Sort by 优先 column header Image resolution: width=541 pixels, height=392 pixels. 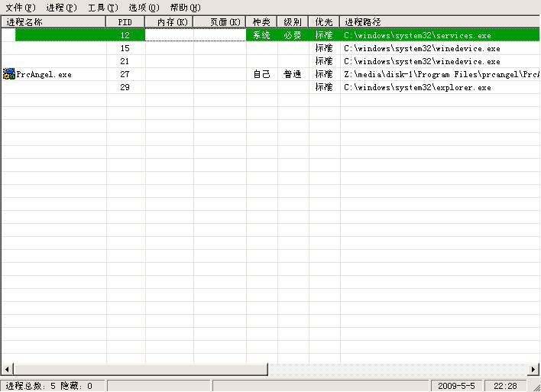324,22
